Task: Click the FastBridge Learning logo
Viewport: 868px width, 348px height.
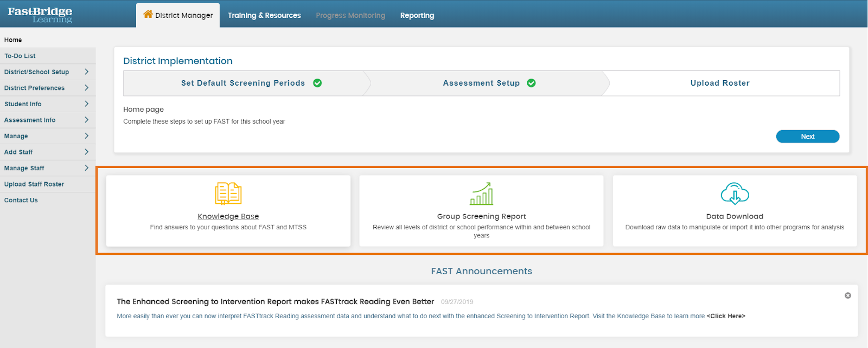Action: [40, 15]
